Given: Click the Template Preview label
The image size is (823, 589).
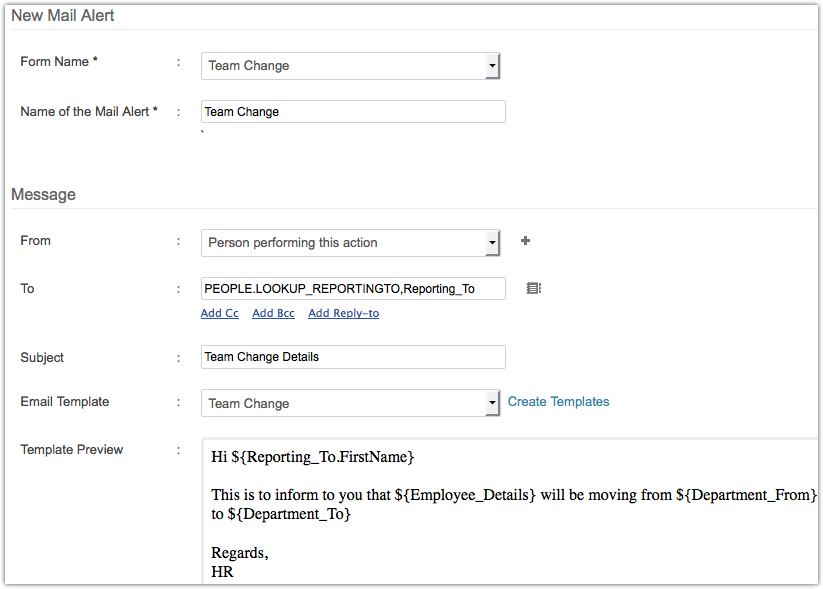Looking at the screenshot, I should 72,450.
